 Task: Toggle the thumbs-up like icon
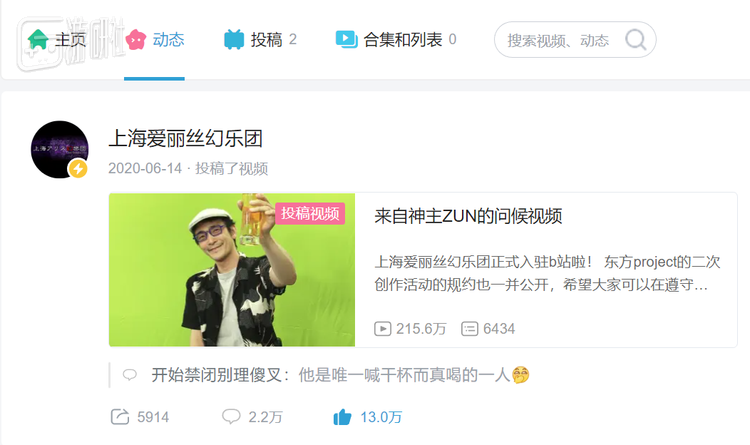342,417
